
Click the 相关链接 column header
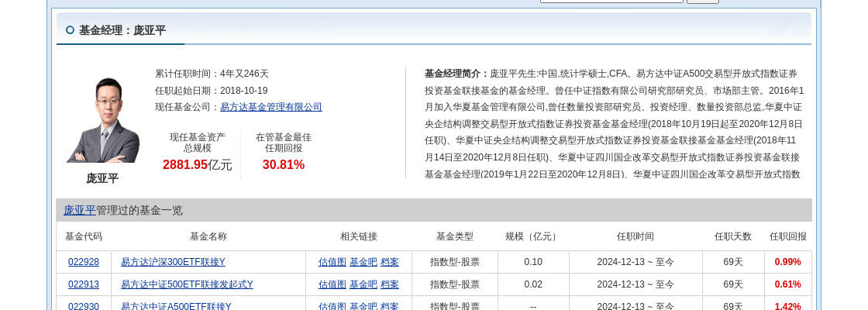[359, 236]
